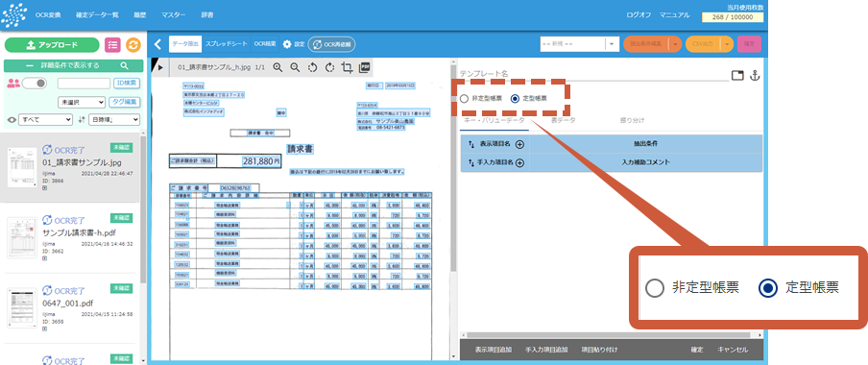
Task: Toggle the user filter switch
Action: [34, 84]
